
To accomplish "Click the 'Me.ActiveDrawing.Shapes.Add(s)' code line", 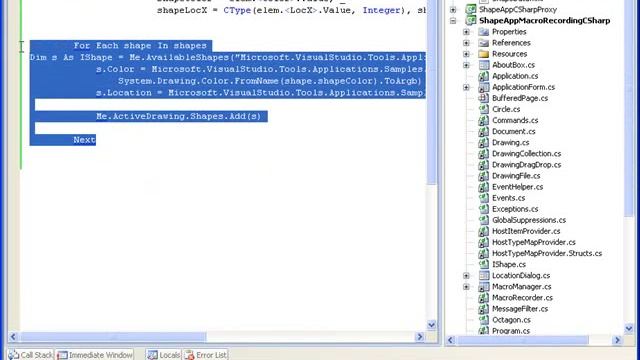I will pos(178,116).
